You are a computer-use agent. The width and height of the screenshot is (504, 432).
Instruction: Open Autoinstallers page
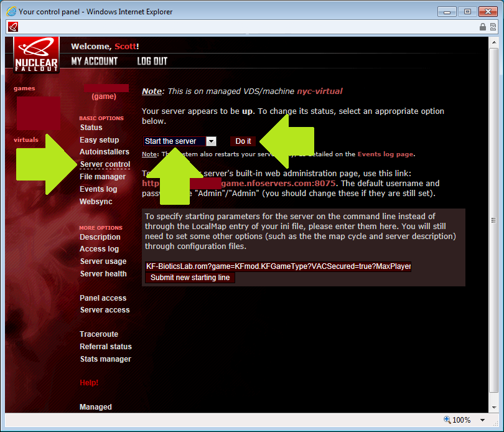coord(105,152)
